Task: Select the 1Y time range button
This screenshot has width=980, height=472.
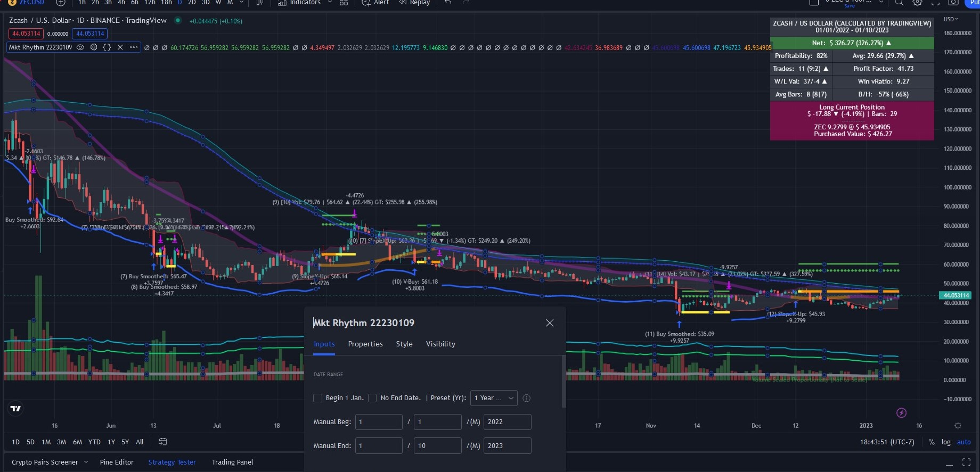Action: click(x=111, y=442)
